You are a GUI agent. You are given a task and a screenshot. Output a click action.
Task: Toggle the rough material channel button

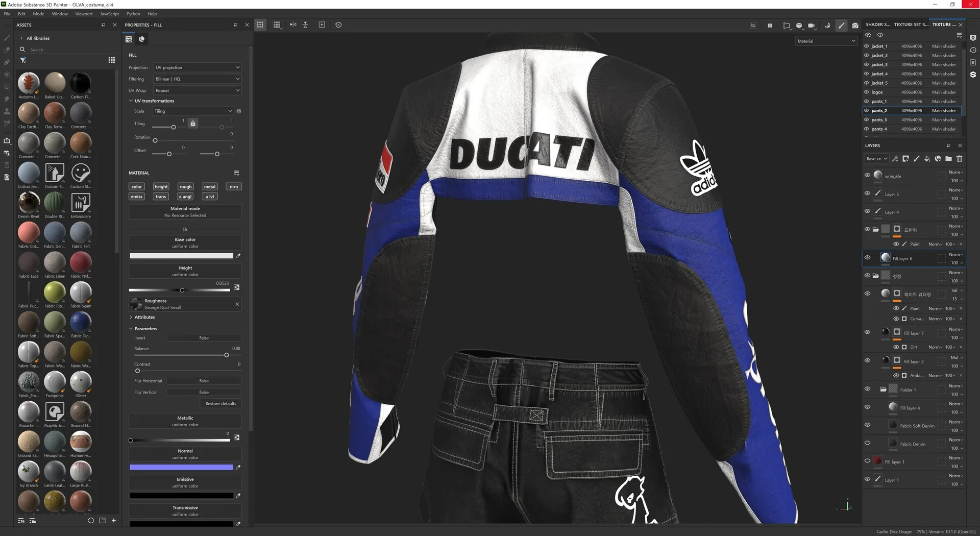[185, 187]
